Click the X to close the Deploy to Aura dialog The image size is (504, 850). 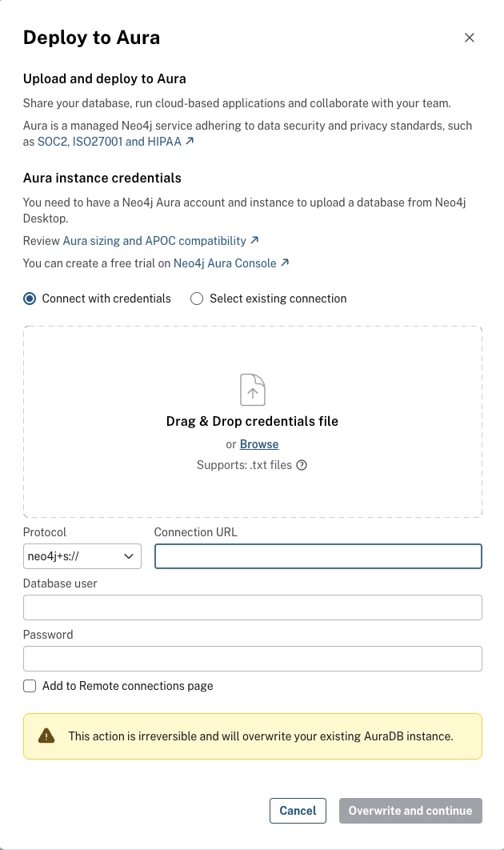[x=470, y=38]
